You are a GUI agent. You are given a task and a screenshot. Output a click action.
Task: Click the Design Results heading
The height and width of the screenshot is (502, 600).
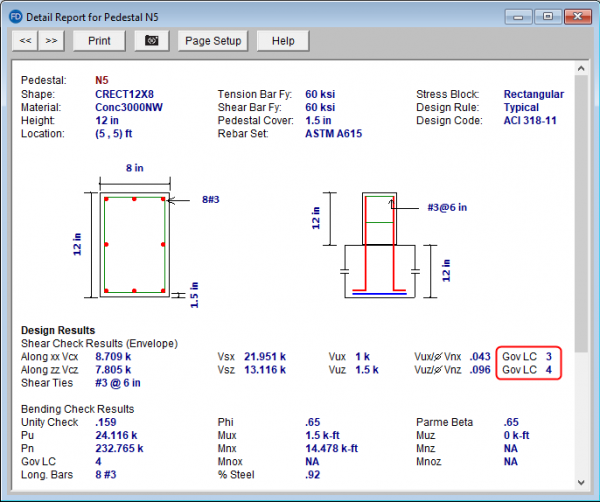(58, 330)
